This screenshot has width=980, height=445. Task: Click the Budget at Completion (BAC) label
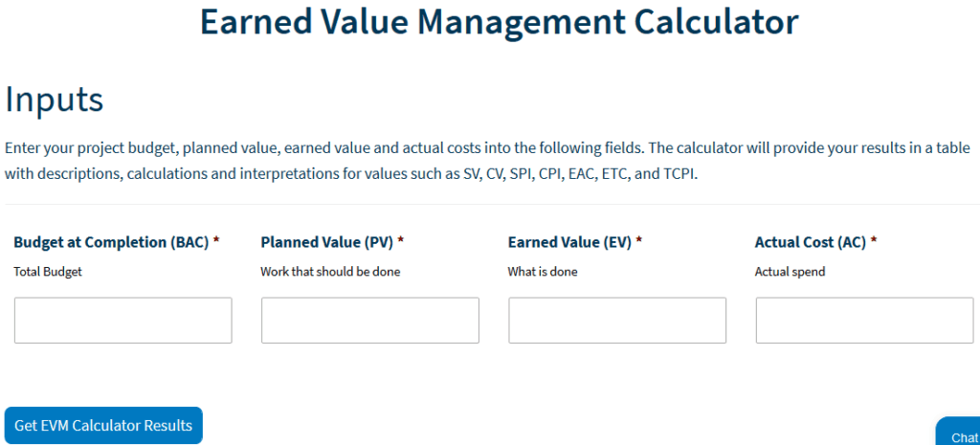pyautogui.click(x=111, y=242)
